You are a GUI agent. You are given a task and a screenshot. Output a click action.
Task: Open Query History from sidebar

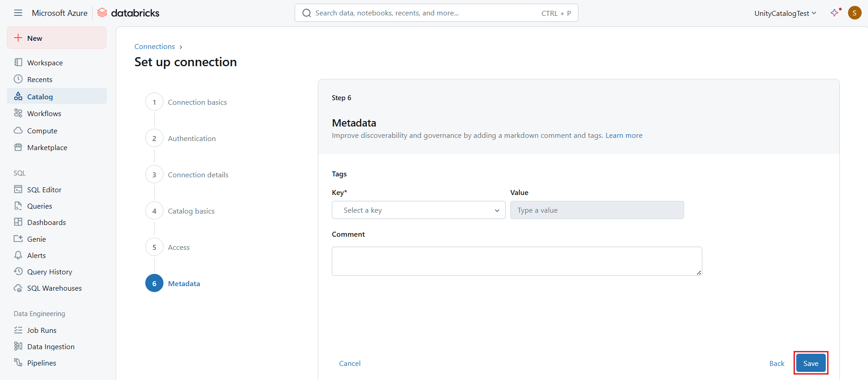pos(49,272)
